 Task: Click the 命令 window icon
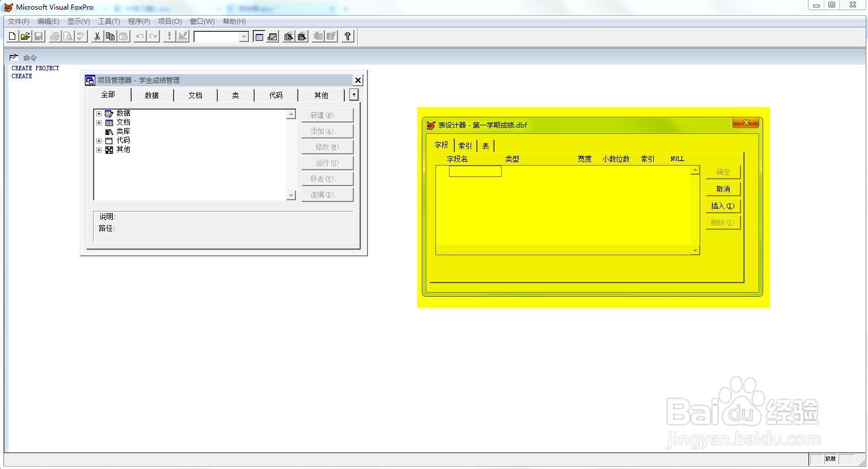tap(14, 57)
